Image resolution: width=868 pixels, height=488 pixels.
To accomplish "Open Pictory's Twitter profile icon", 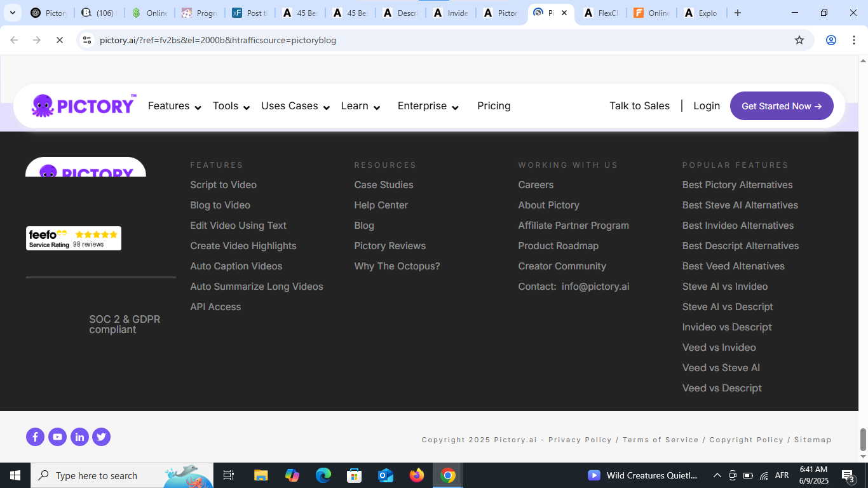I will [101, 437].
